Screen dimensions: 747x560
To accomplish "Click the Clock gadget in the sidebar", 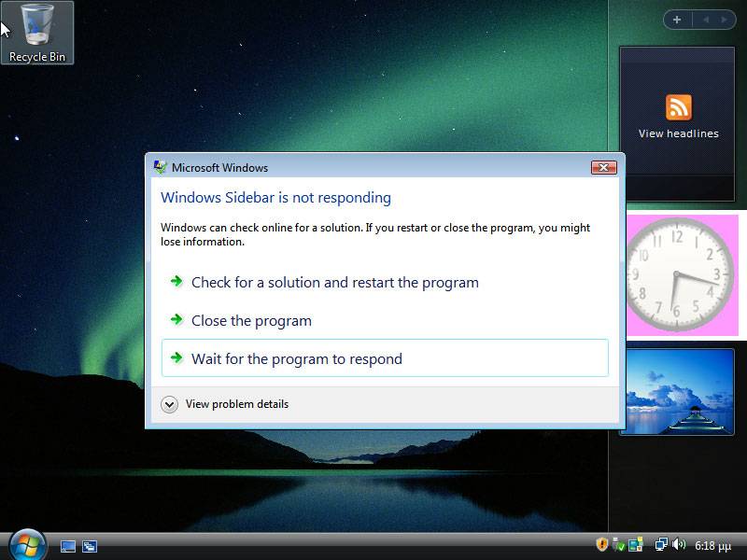I will coord(676,273).
